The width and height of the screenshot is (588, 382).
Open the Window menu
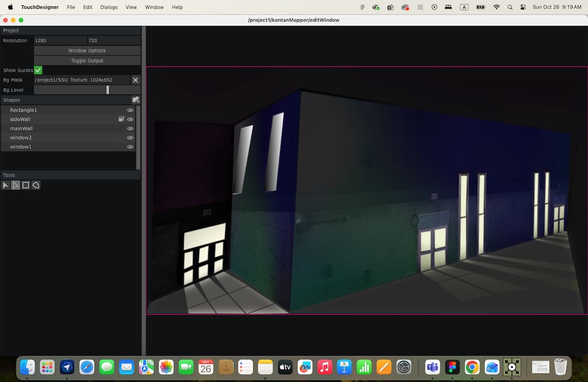point(154,7)
